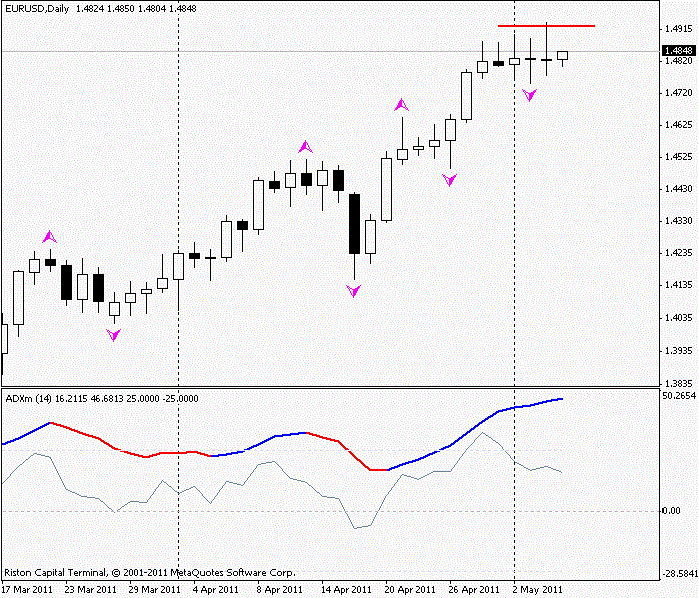Viewport: 699px width, 598px height.
Task: Select the red horizontal resistance line
Action: pyautogui.click(x=546, y=26)
